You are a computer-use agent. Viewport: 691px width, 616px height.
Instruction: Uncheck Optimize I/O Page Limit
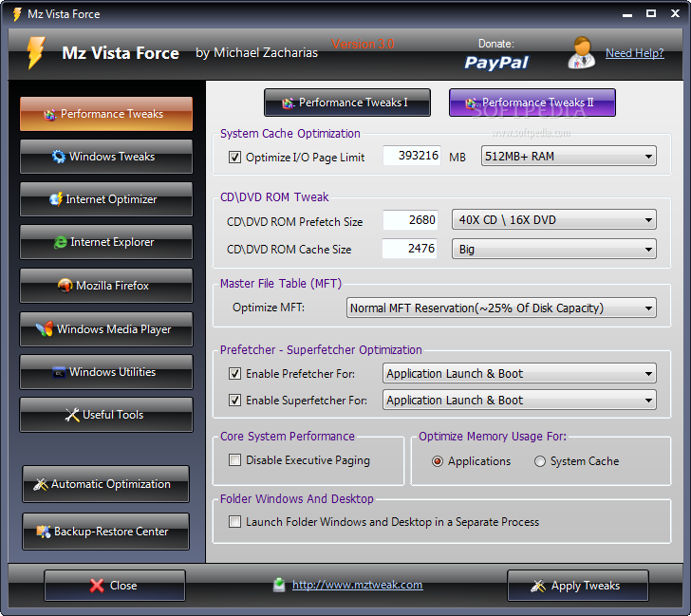pos(234,157)
